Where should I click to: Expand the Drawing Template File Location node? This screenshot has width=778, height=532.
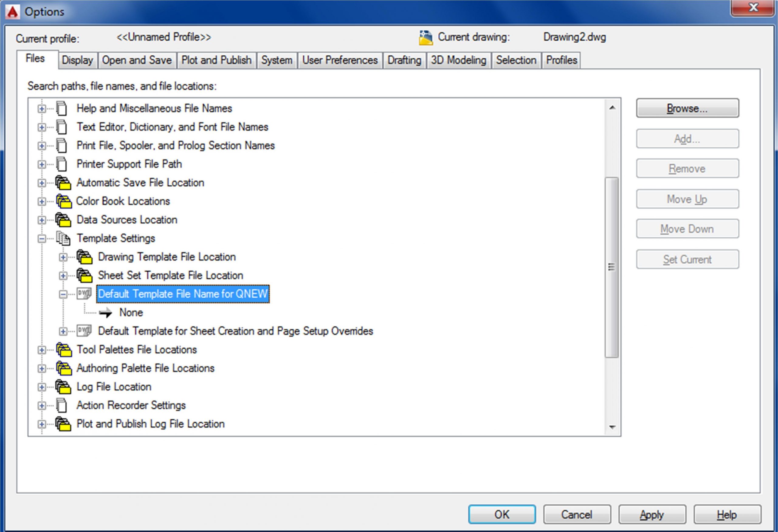63,257
